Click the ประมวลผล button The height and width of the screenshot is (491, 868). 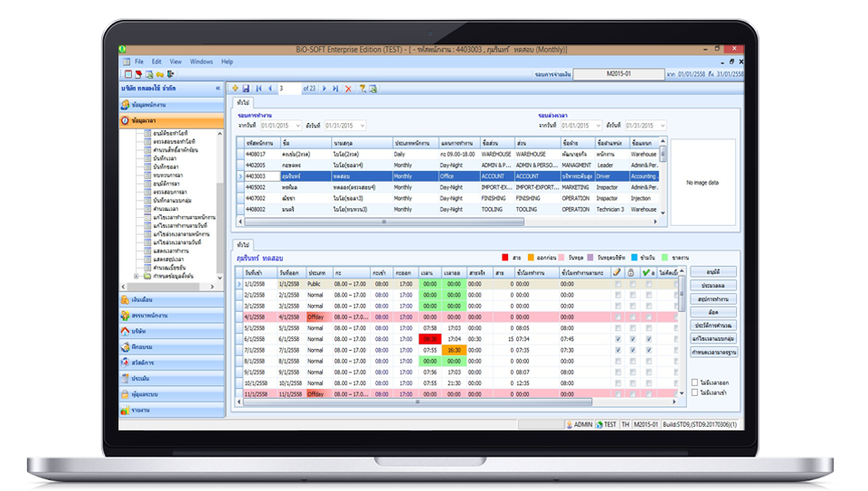713,285
